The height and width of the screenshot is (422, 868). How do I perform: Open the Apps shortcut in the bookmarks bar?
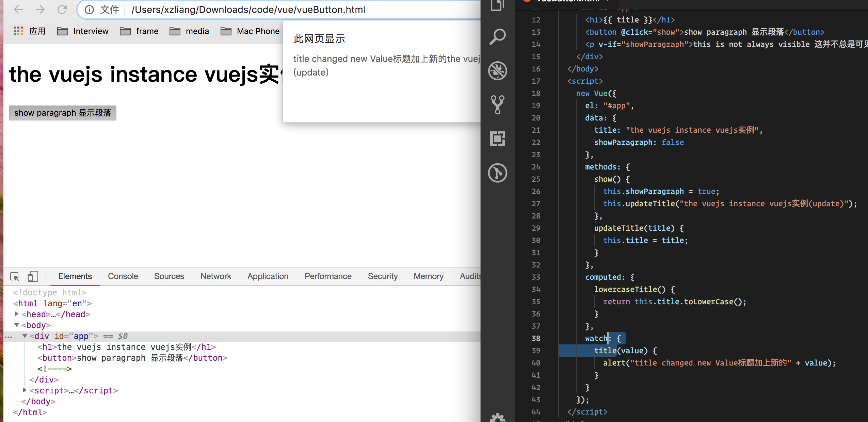29,31
